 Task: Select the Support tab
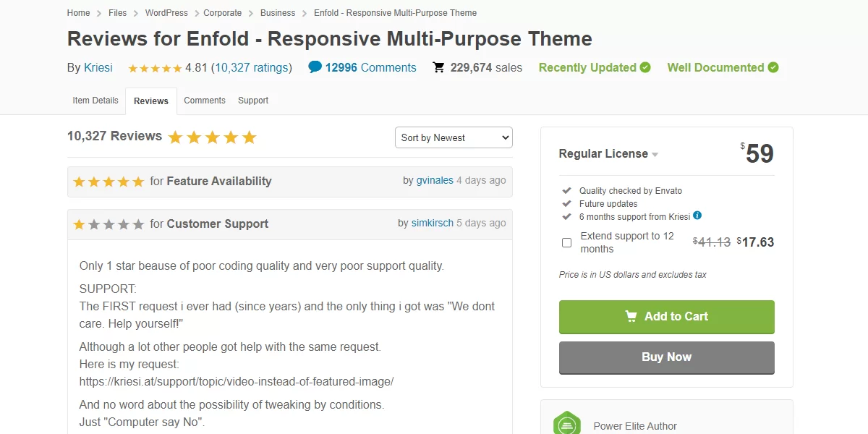[253, 101]
